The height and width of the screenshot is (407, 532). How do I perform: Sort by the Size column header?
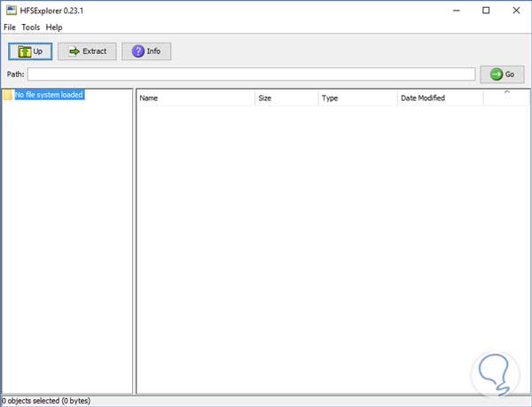(286, 98)
